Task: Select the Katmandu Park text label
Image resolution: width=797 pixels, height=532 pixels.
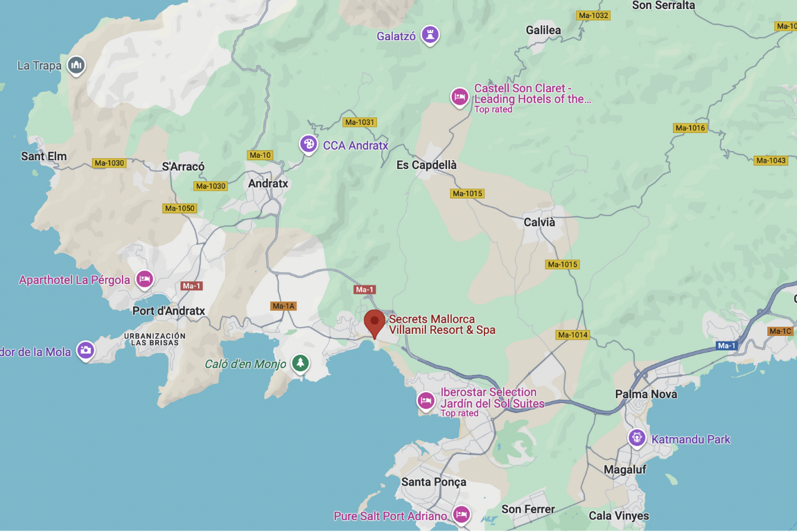Action: (x=691, y=439)
